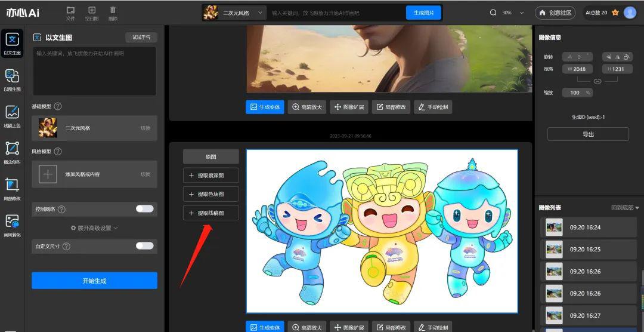The image size is (644, 332).
Task: Select the 原图 tab
Action: point(210,156)
